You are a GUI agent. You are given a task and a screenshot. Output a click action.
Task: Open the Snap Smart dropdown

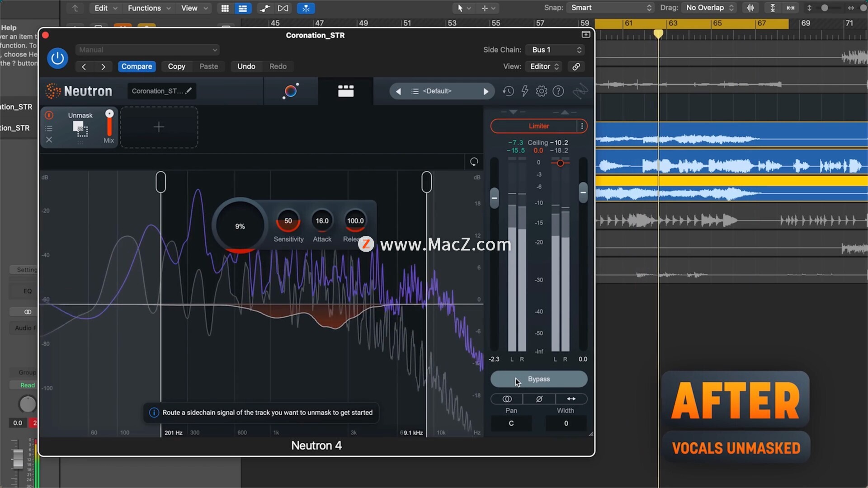pyautogui.click(x=611, y=8)
